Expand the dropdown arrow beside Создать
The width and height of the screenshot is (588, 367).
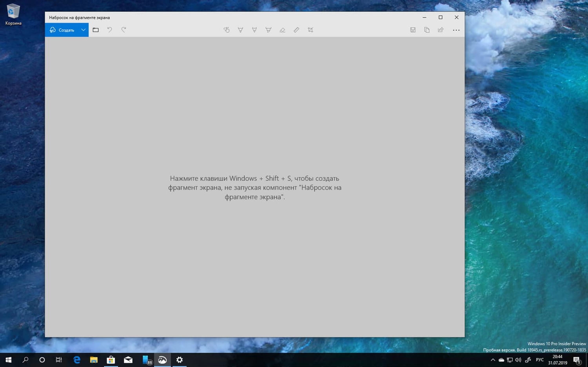pyautogui.click(x=83, y=30)
